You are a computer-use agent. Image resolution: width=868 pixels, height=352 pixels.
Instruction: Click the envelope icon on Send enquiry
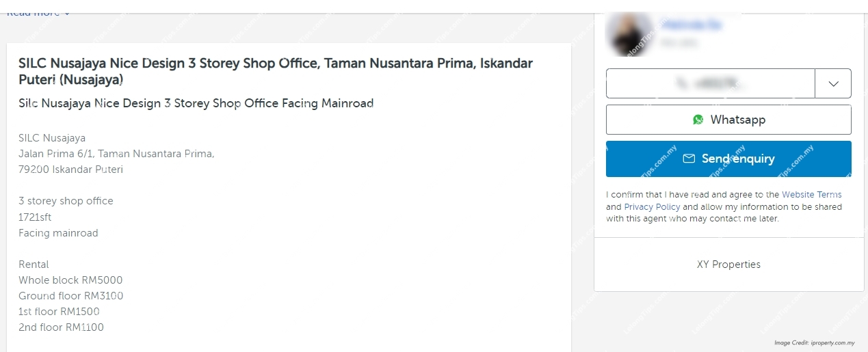(689, 159)
